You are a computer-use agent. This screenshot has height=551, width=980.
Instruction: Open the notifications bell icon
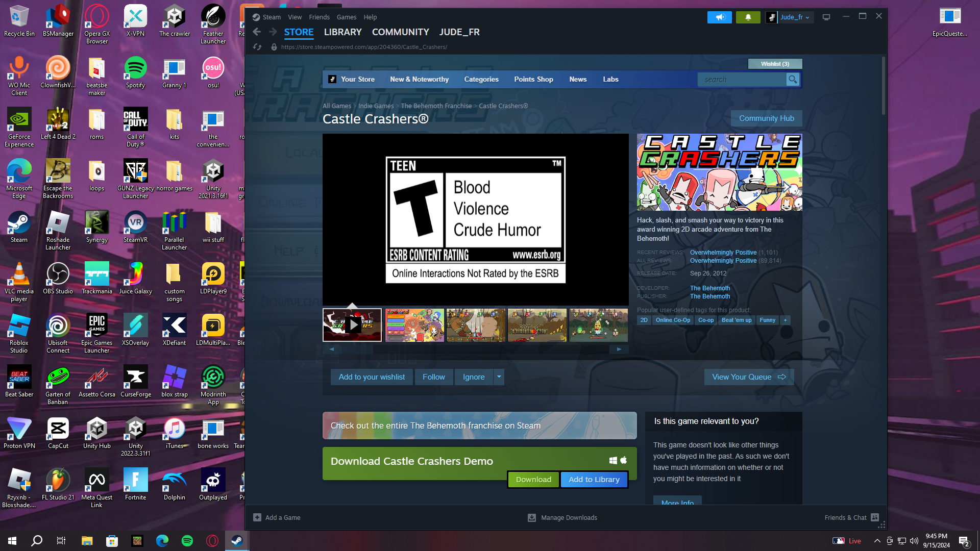748,17
